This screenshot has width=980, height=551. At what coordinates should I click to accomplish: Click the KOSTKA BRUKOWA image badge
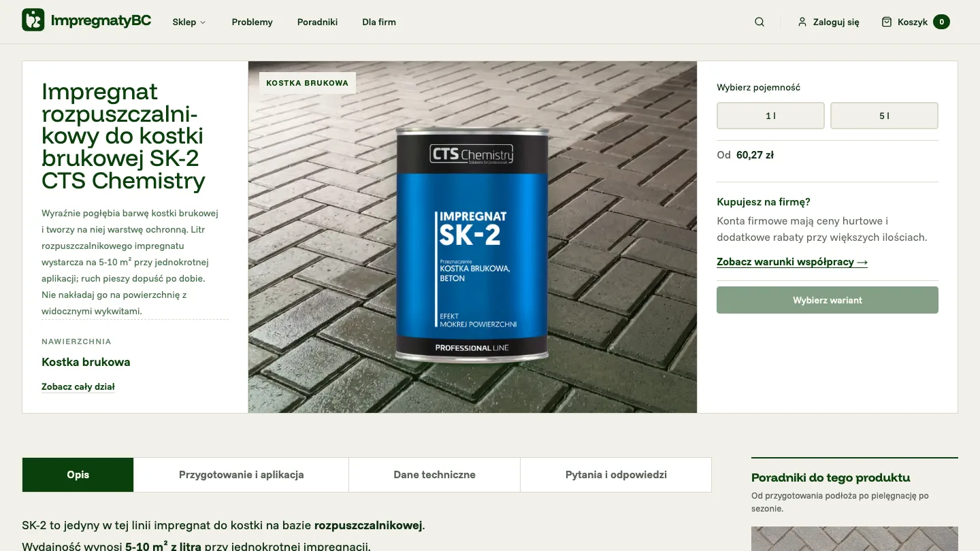307,83
